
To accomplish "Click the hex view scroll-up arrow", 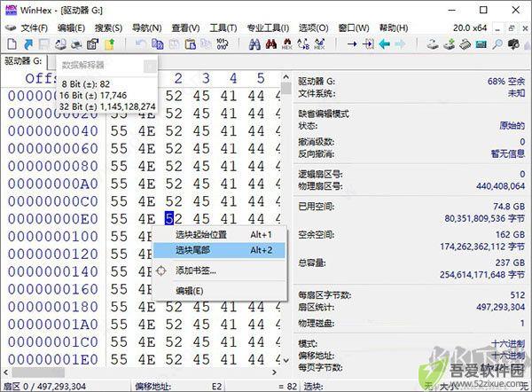I will tap(286, 77).
